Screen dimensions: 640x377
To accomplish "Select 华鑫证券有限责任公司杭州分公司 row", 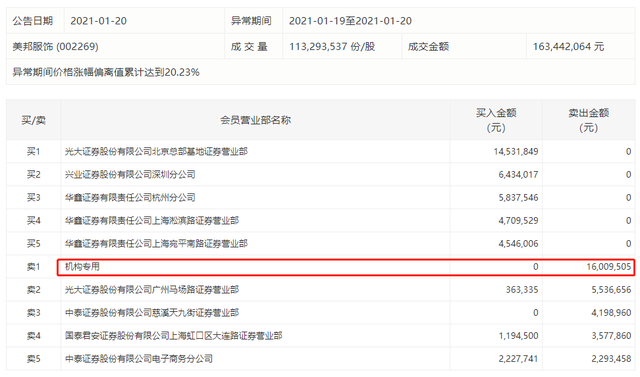I will 320,197.
